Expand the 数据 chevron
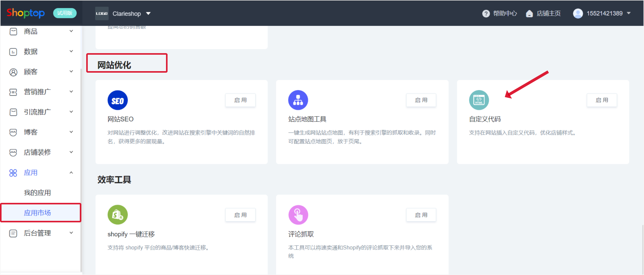 pos(71,51)
